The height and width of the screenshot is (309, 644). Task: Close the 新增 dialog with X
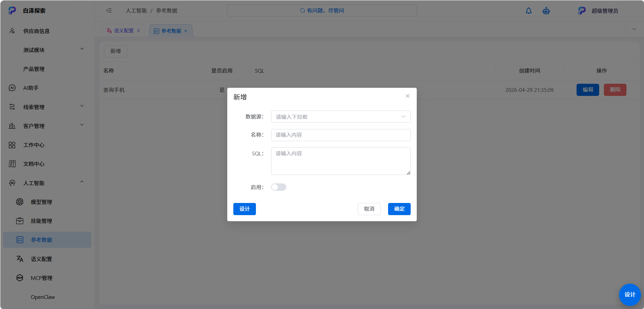click(408, 96)
